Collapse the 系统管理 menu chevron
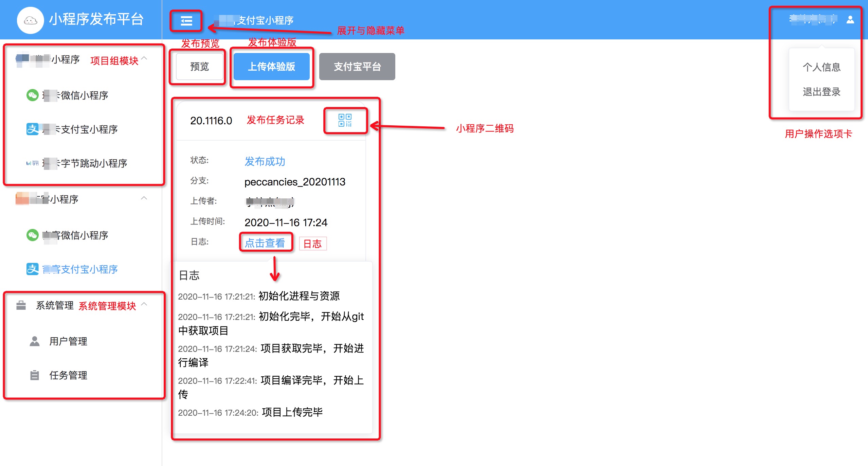Screen dimensions: 868x466 [144, 304]
